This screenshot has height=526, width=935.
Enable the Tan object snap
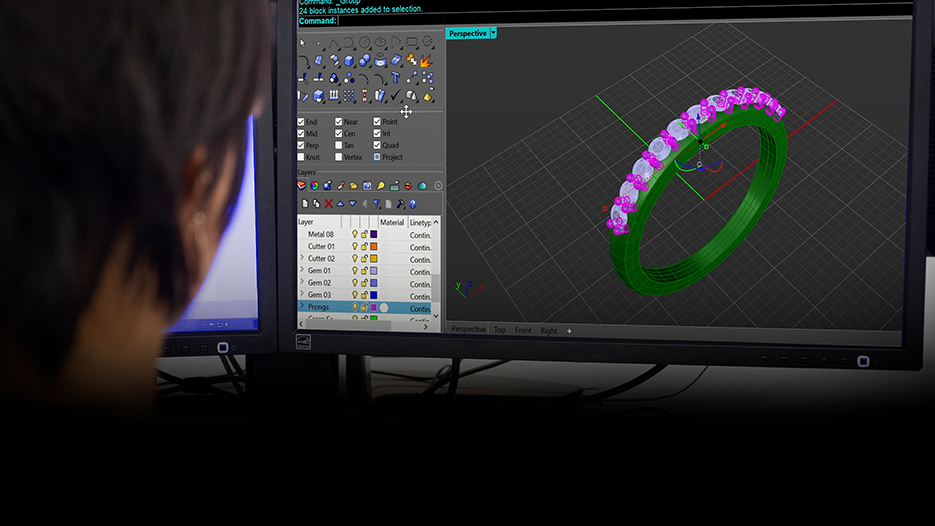pyautogui.click(x=339, y=145)
